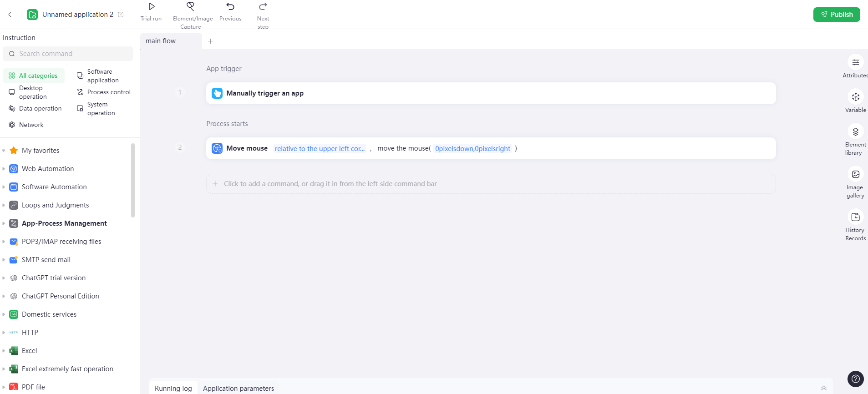
Task: Click the App-Process Management icon
Action: (x=14, y=223)
